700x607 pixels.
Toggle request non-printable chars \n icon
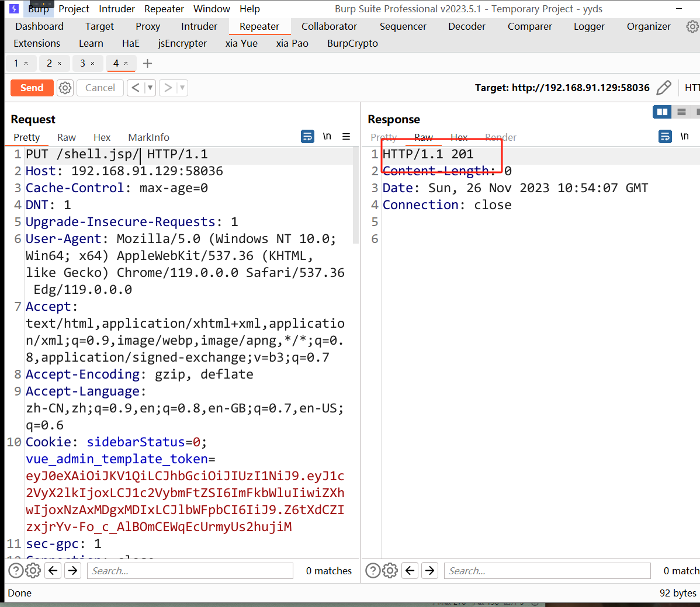[327, 137]
